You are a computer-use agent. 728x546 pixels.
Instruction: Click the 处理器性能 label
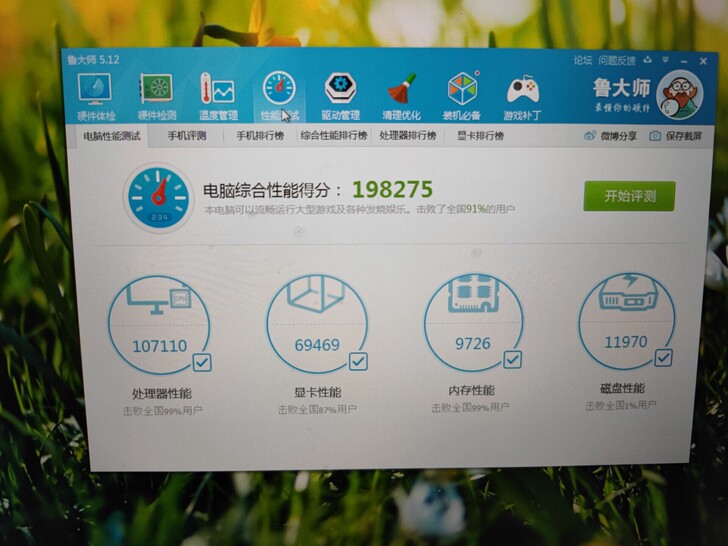(162, 394)
